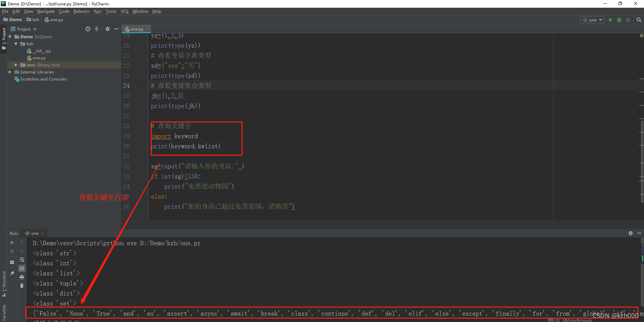This screenshot has width=644, height=322.
Task: Start debugging with the bug icon
Action: 619,20
